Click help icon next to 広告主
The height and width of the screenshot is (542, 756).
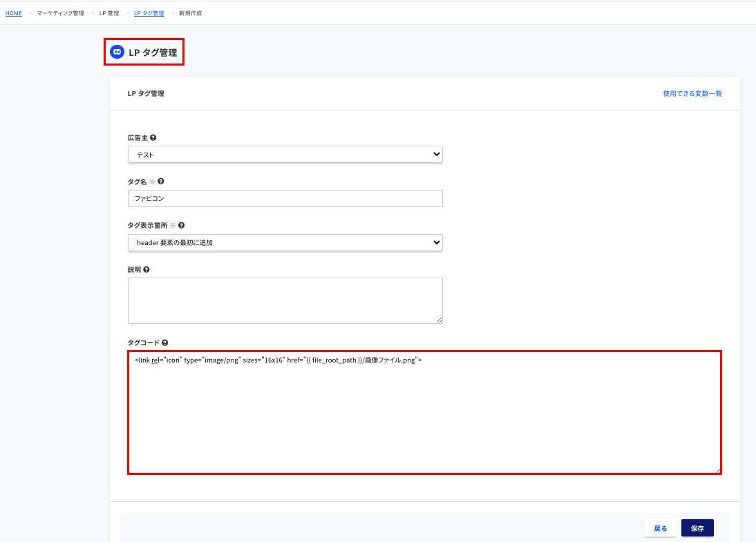coord(153,138)
